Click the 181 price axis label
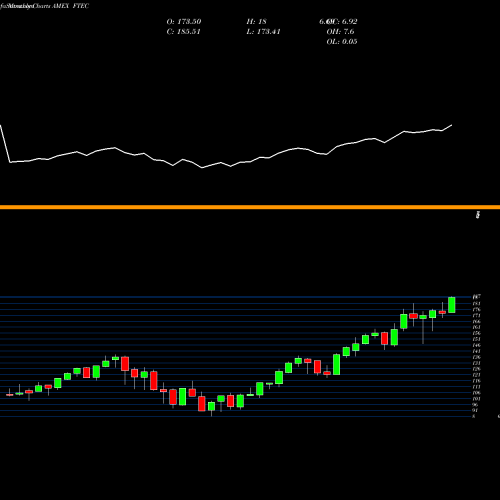The image size is (500, 500). point(476,303)
